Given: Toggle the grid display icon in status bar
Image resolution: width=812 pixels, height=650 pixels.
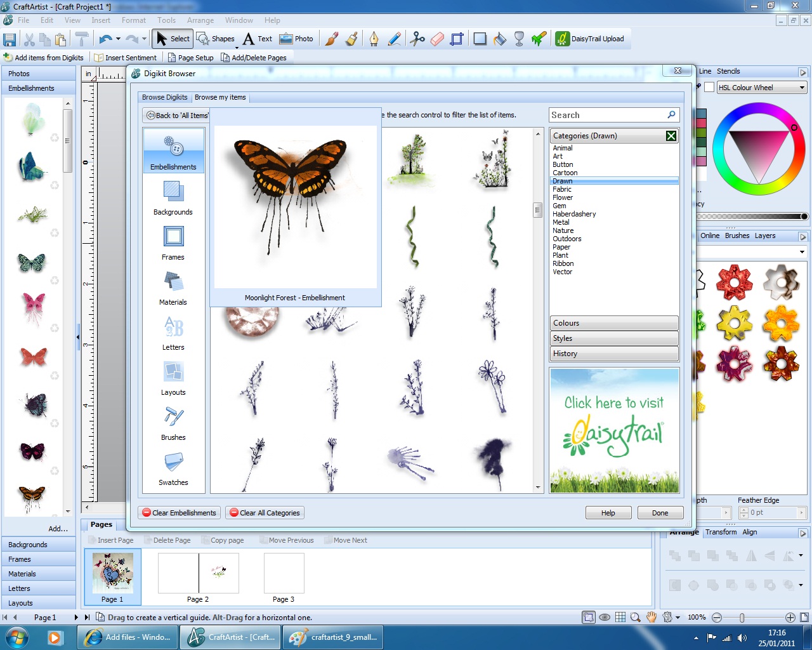Looking at the screenshot, I should point(620,617).
